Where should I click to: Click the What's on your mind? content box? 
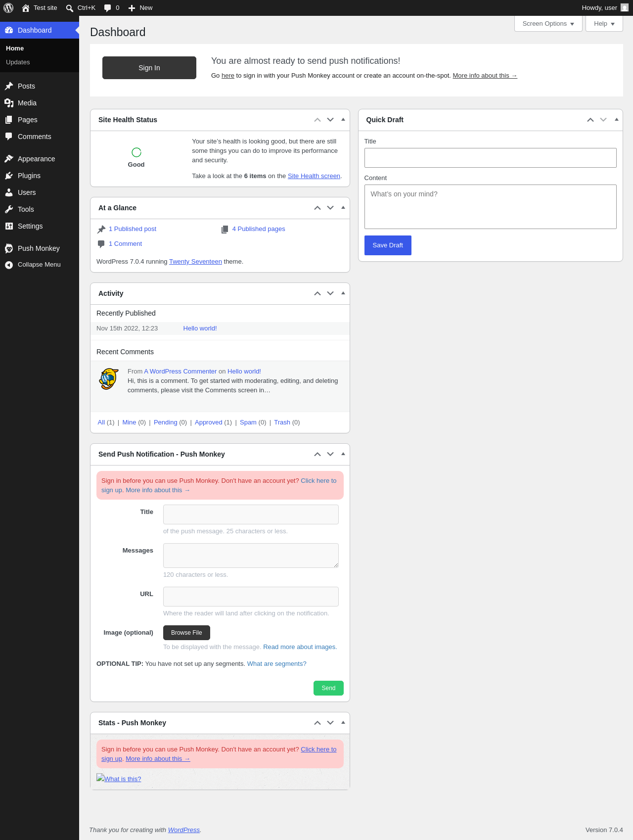[491, 207]
